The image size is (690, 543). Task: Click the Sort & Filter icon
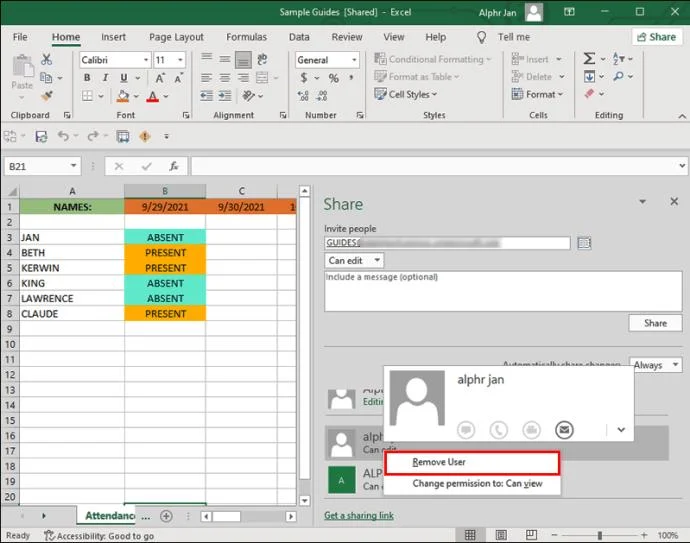[x=618, y=59]
